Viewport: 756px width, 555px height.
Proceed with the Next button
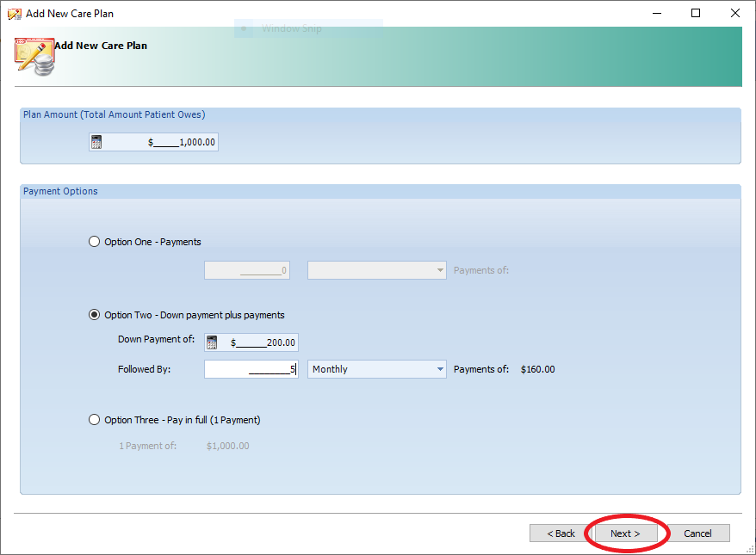pos(625,533)
